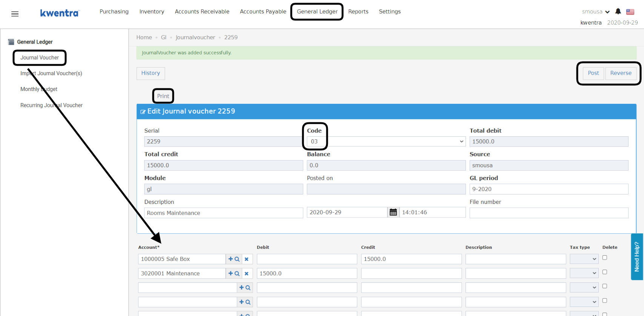The image size is (644, 316).
Task: Click the Description field containing Rooms Maintenance
Action: pos(224,213)
